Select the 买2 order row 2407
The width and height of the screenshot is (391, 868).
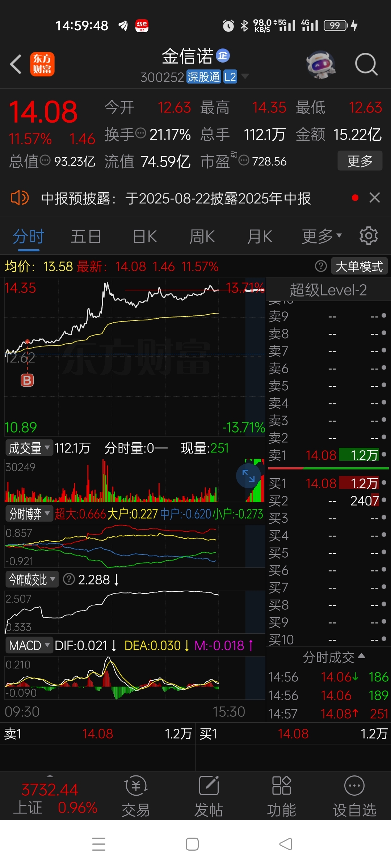(x=328, y=501)
